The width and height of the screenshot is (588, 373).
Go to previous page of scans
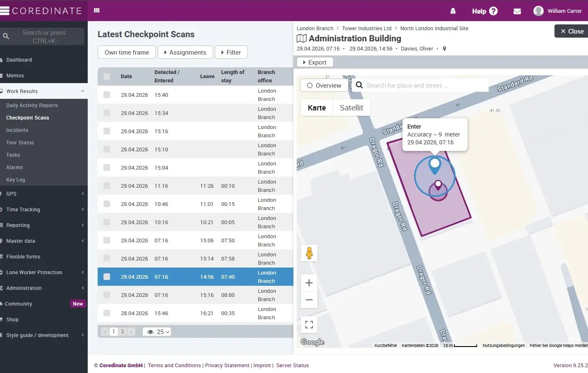pyautogui.click(x=105, y=332)
